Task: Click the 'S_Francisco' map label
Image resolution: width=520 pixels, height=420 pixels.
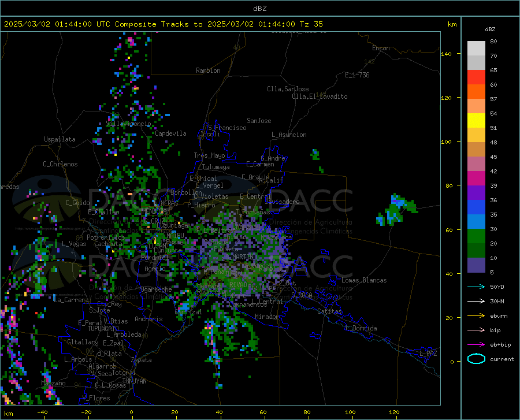Action: click(x=227, y=128)
